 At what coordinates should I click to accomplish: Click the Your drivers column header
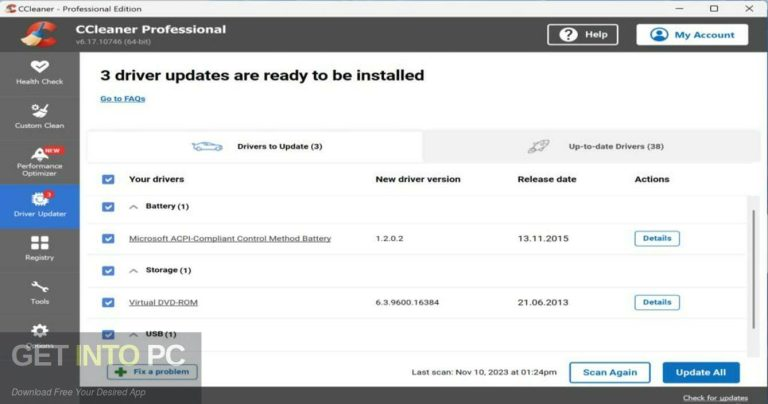tap(156, 179)
